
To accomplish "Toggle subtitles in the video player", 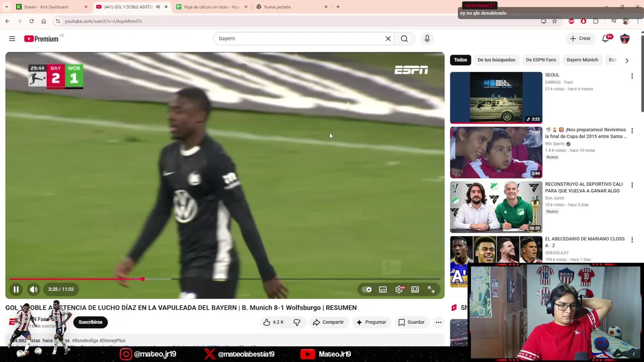I will tap(383, 290).
